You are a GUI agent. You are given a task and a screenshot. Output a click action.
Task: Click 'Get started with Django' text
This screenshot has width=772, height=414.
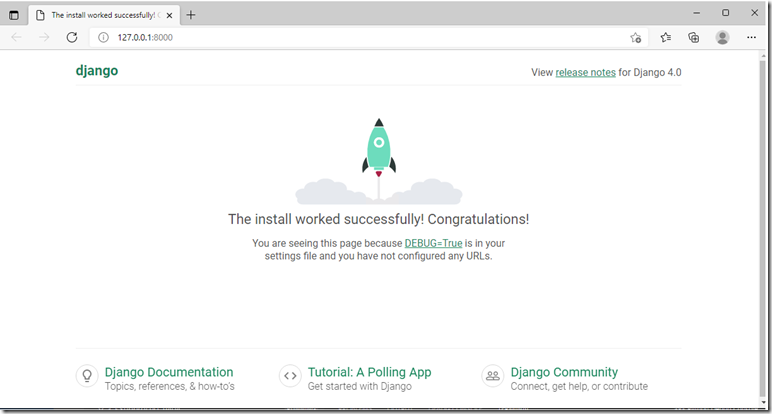pos(359,386)
